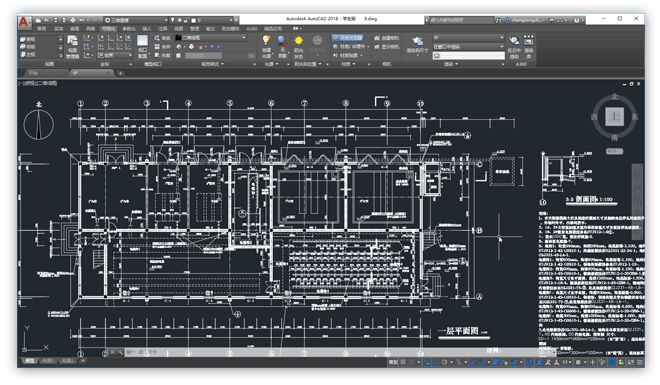Expand the render preset dropdown
The width and height of the screenshot is (660, 385).
pyautogui.click(x=468, y=38)
